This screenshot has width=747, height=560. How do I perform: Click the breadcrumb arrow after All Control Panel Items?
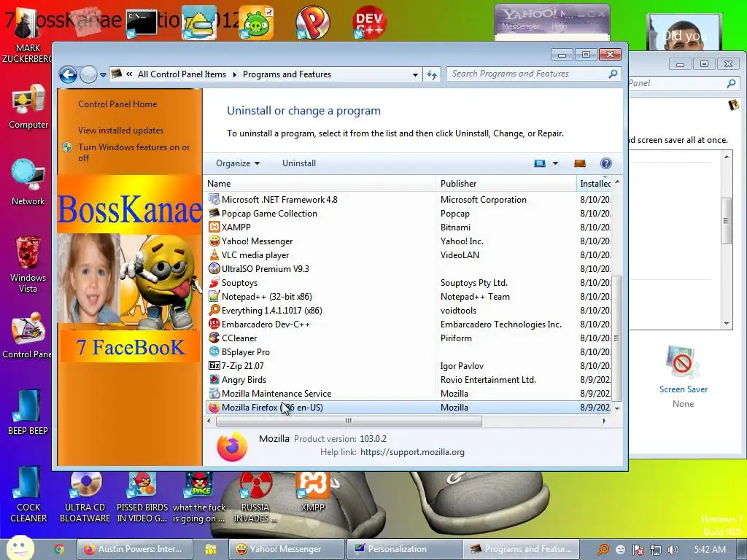coord(234,75)
